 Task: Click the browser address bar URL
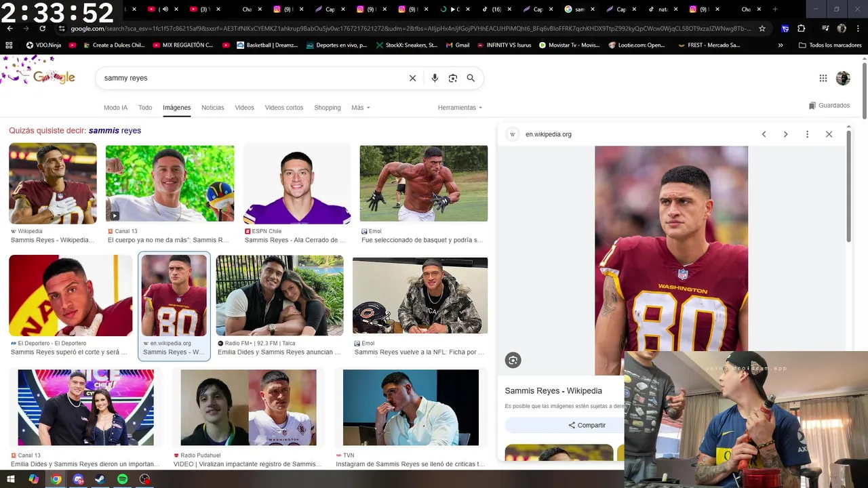(410, 28)
